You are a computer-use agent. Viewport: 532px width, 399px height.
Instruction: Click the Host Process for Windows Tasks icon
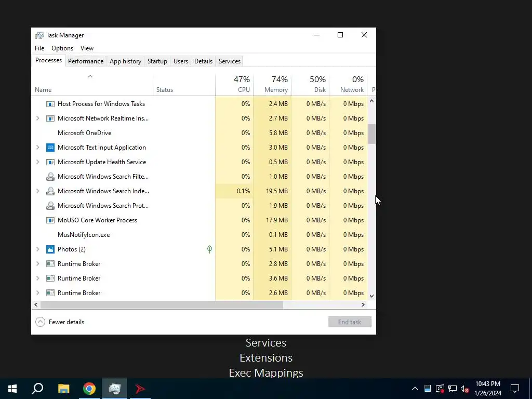point(50,104)
